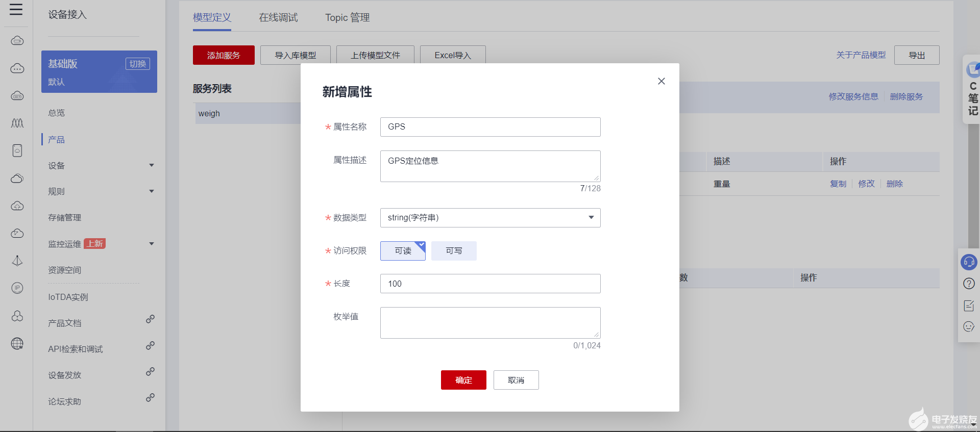Click the 上传模型文件 button
Image resolution: width=980 pixels, height=432 pixels.
click(x=375, y=55)
